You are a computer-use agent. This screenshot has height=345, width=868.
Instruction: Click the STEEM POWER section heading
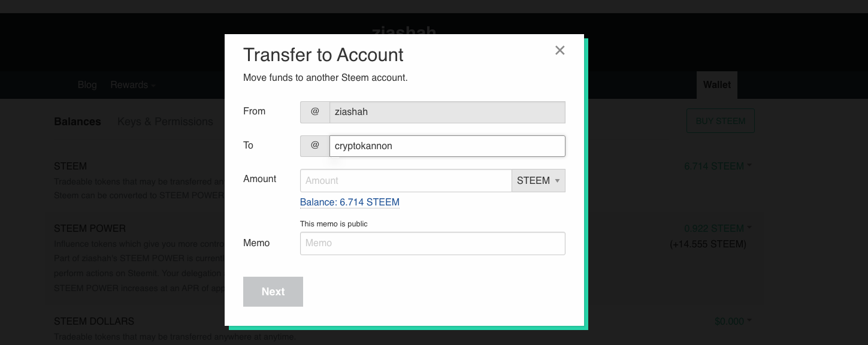(90, 228)
